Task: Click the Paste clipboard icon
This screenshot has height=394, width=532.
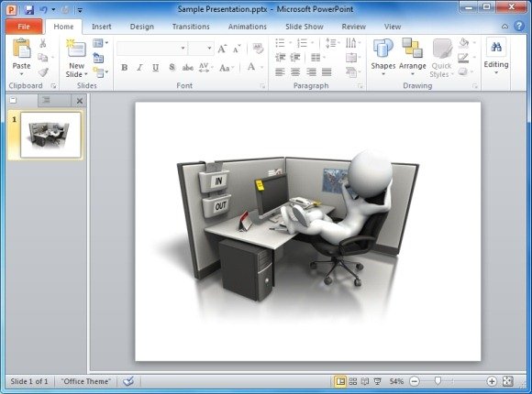Action: coord(21,49)
